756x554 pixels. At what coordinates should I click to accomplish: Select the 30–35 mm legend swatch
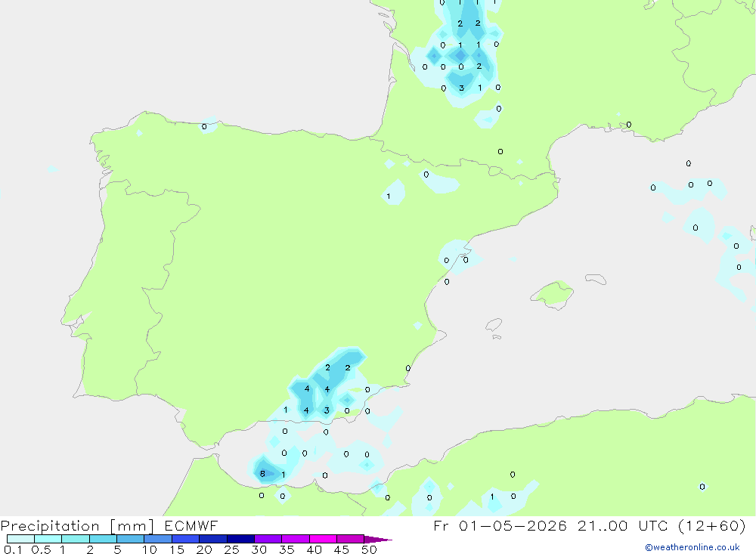pyautogui.click(x=268, y=539)
